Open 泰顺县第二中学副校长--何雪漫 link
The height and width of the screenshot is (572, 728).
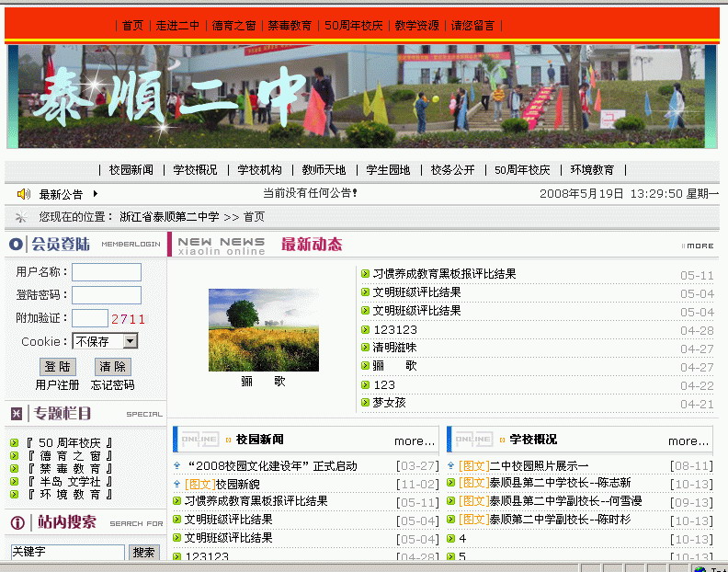coord(551,501)
